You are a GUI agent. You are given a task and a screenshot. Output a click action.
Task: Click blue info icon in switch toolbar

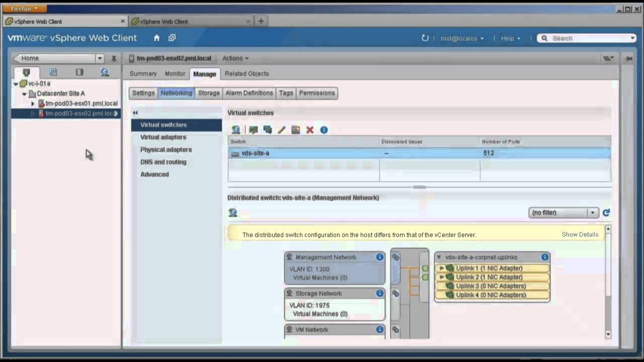[324, 130]
